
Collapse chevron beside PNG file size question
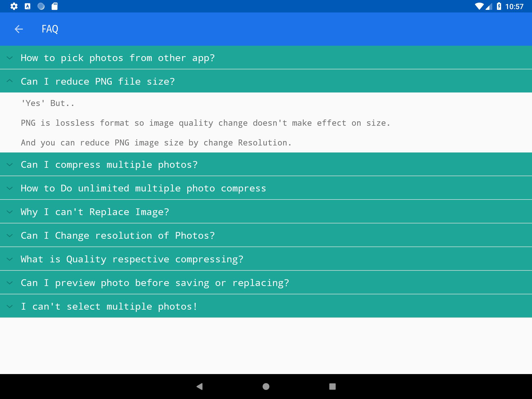tap(10, 81)
